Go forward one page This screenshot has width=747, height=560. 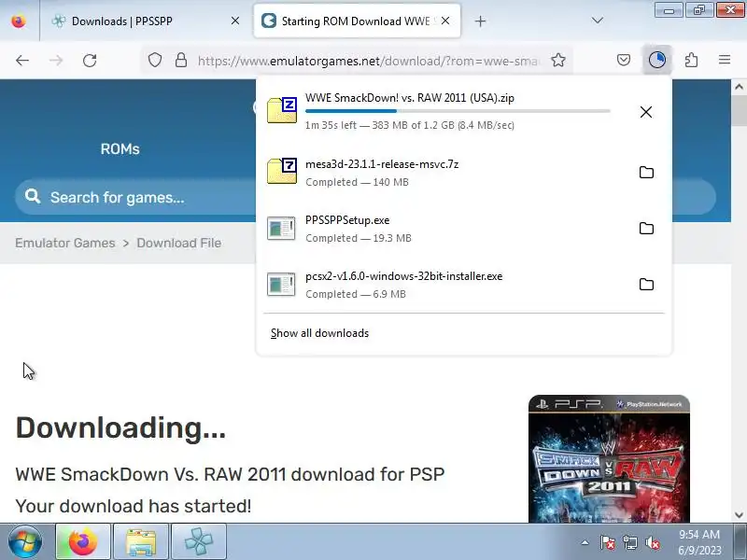pos(56,61)
